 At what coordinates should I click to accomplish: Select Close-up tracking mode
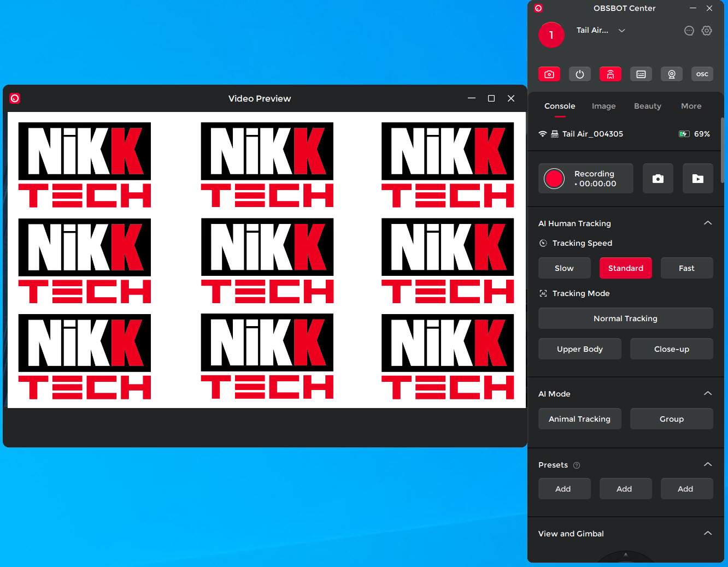click(672, 349)
